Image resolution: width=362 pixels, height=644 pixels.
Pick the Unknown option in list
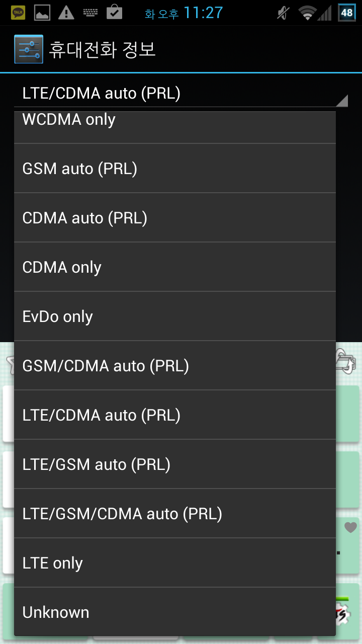(x=174, y=612)
